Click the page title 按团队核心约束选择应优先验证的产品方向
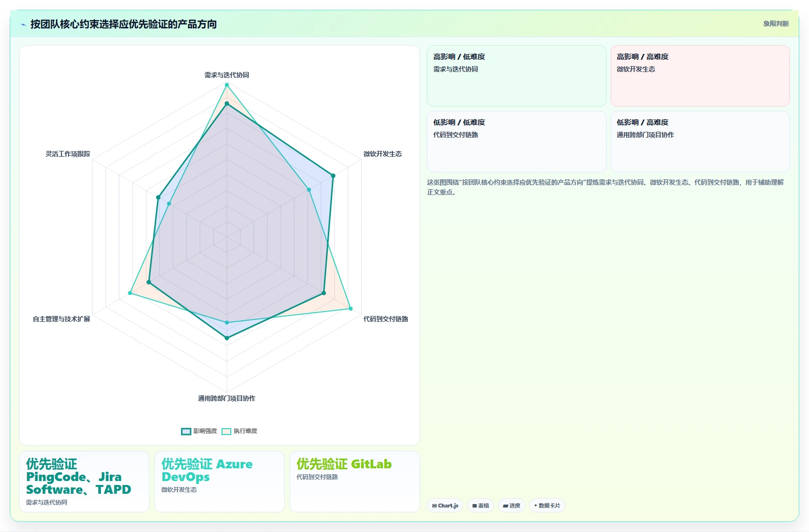This screenshot has height=532, width=809. tap(123, 24)
